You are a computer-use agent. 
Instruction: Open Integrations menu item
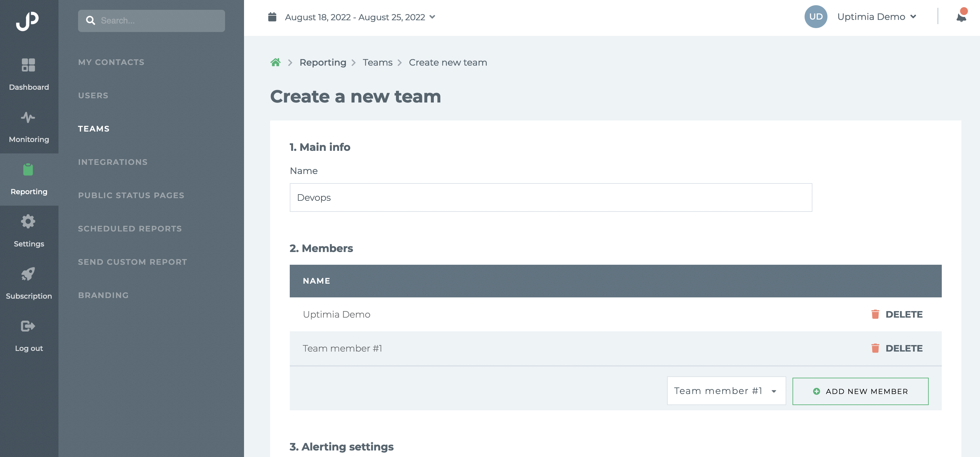(113, 162)
